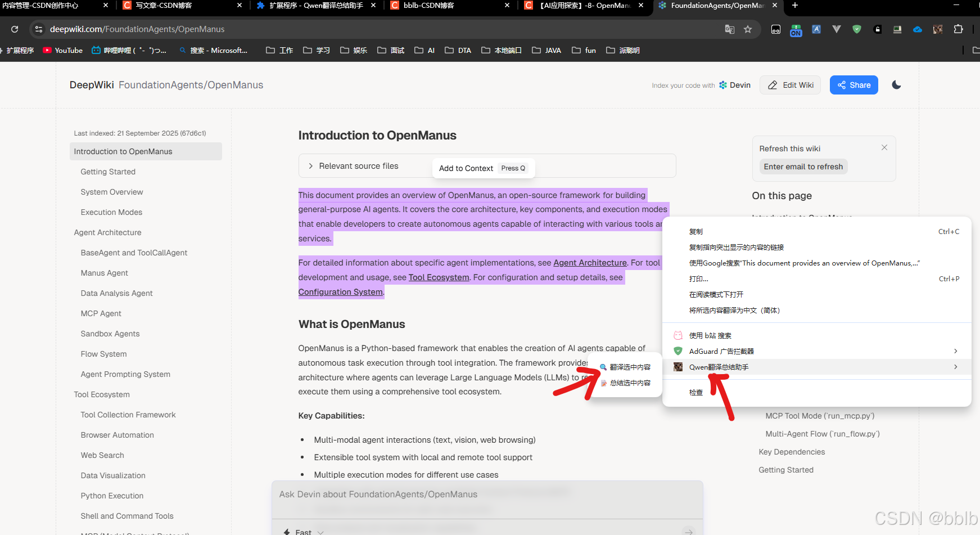Open a new browser tab with plus
This screenshot has width=980, height=535.
click(x=794, y=6)
